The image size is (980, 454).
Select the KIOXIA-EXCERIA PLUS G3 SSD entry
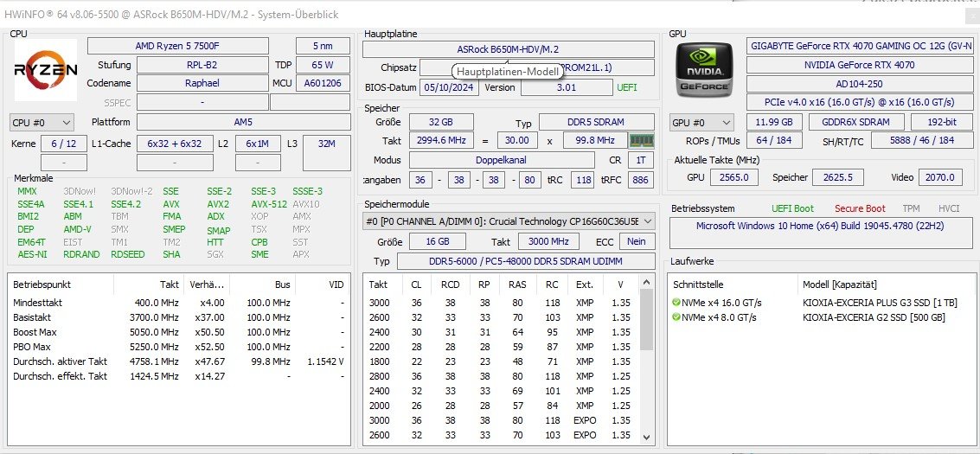coord(880,303)
